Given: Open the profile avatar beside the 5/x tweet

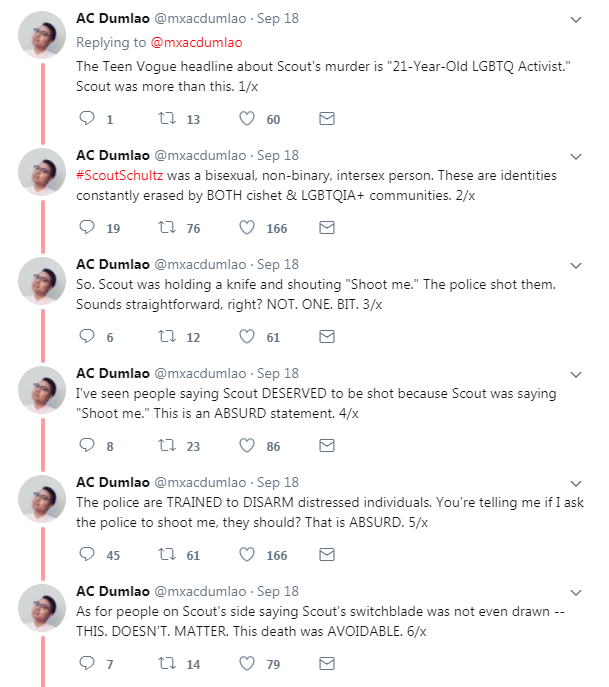Looking at the screenshot, I should click(x=42, y=499).
